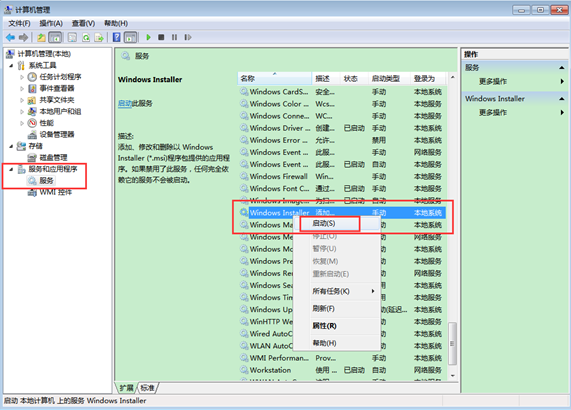The height and width of the screenshot is (410, 571).
Task: Open the 操作(A) menu
Action: [51, 23]
